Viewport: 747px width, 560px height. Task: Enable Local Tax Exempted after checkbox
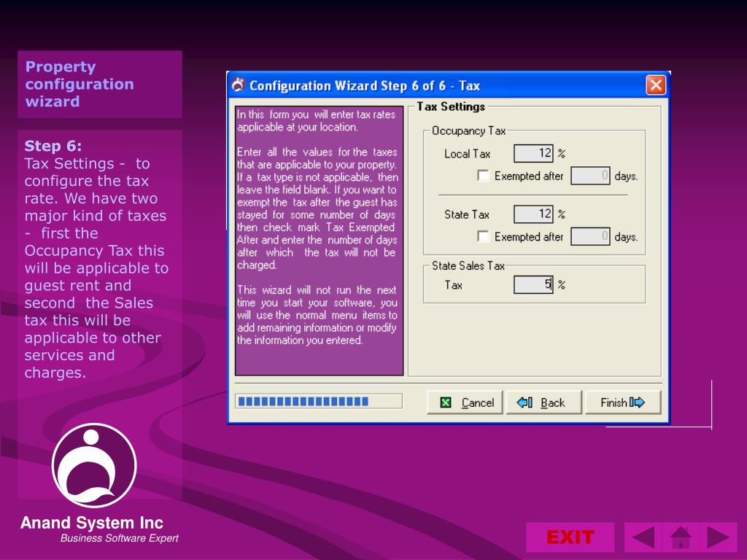click(483, 176)
